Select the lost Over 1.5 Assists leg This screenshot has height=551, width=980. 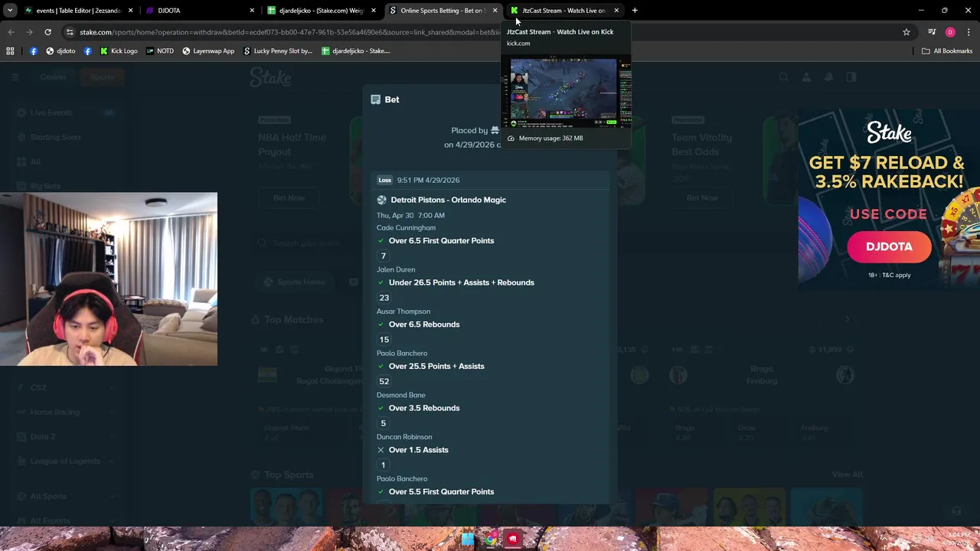(418, 450)
